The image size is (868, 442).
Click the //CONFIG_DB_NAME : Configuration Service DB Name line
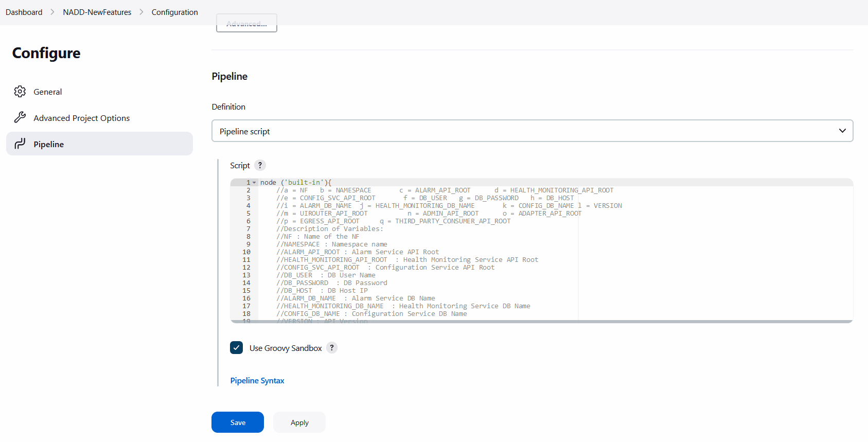[371, 314]
